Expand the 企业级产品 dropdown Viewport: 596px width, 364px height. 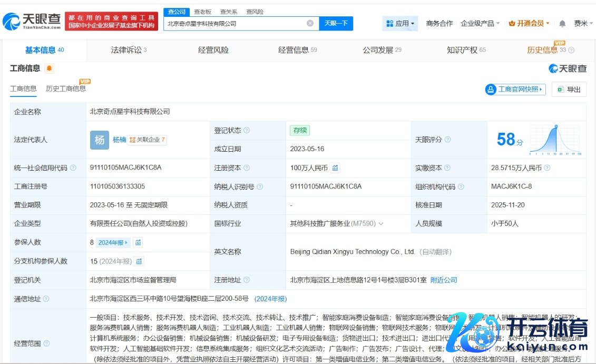coord(480,24)
